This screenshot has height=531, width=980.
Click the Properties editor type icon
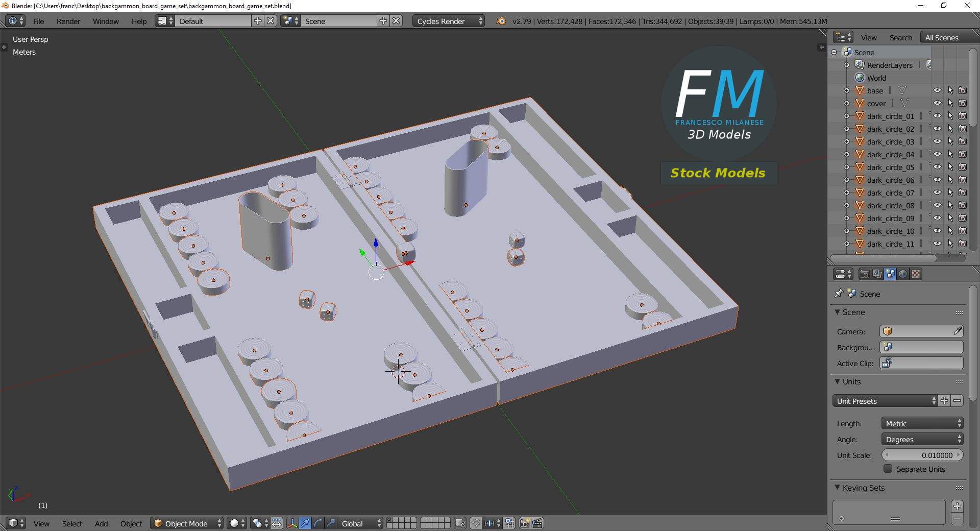click(843, 274)
